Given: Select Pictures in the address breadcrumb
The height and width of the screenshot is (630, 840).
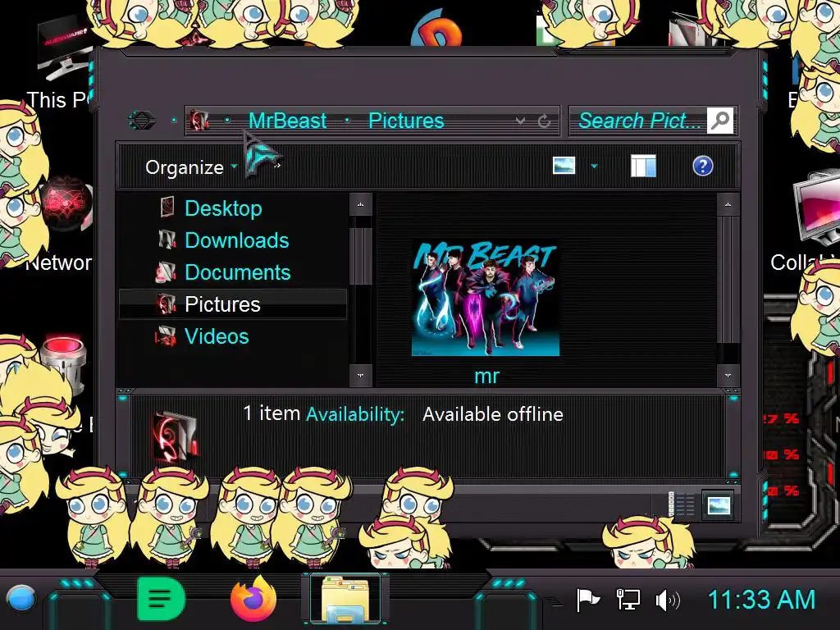Looking at the screenshot, I should pyautogui.click(x=406, y=121).
